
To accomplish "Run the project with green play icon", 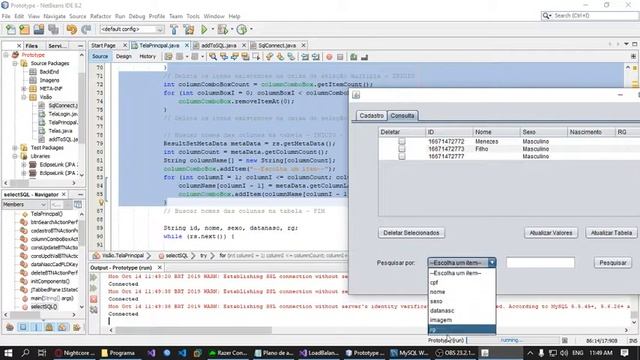I will (x=204, y=29).
